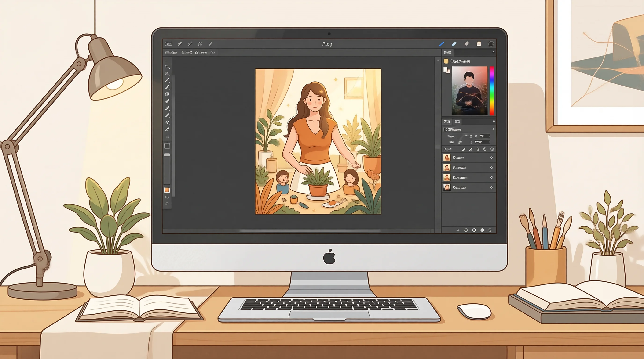Select the fourth layer thumbnail with dark-haired figure
This screenshot has width=644, height=359.
click(447, 187)
